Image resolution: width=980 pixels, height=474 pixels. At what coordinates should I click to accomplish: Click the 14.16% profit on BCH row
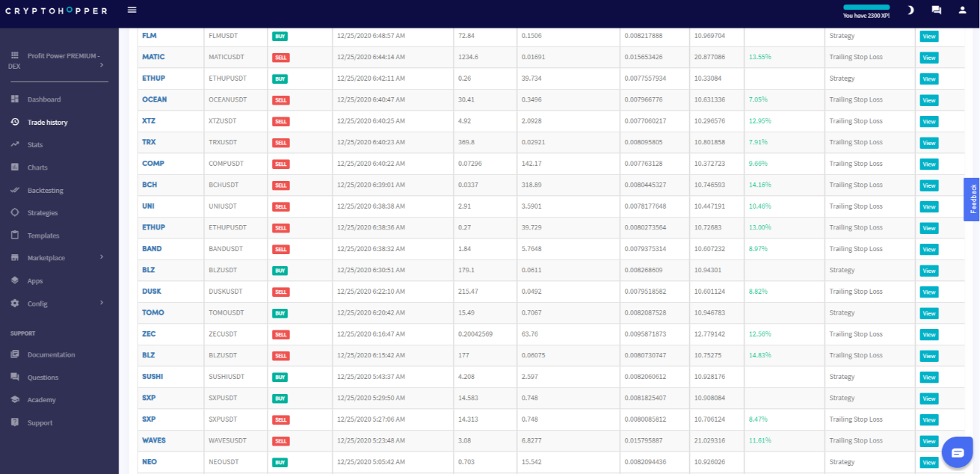(759, 185)
